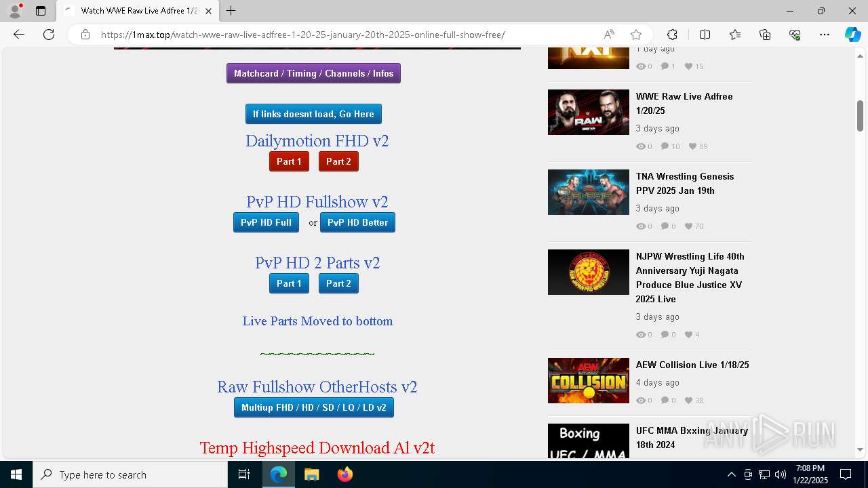Open a new browser tab
This screenshot has height=488, width=868.
point(231,11)
